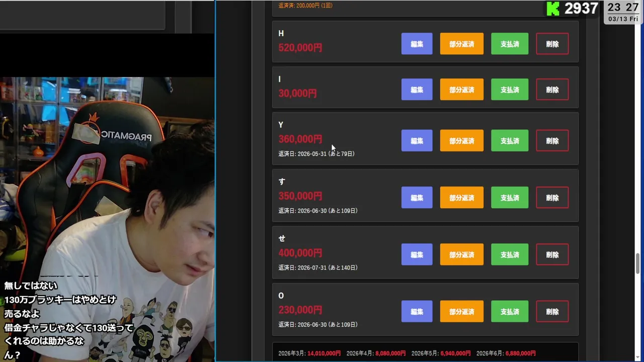Click repayment date 2026-06-30 of entry す
Viewport: 644px width, 362px height.
(x=318, y=211)
